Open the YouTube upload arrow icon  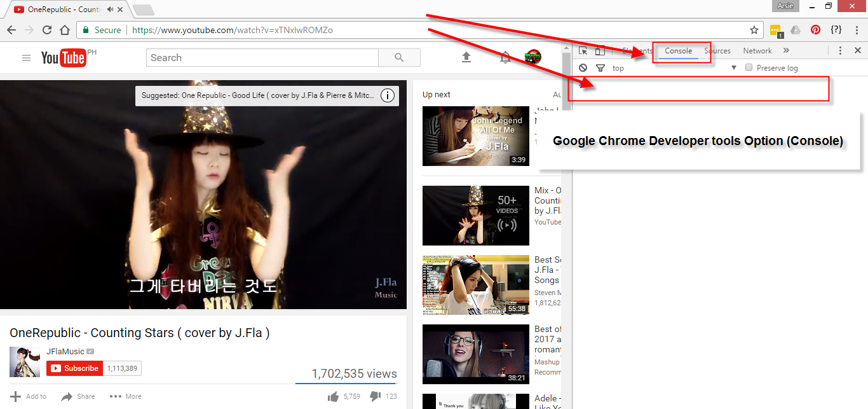coord(466,57)
